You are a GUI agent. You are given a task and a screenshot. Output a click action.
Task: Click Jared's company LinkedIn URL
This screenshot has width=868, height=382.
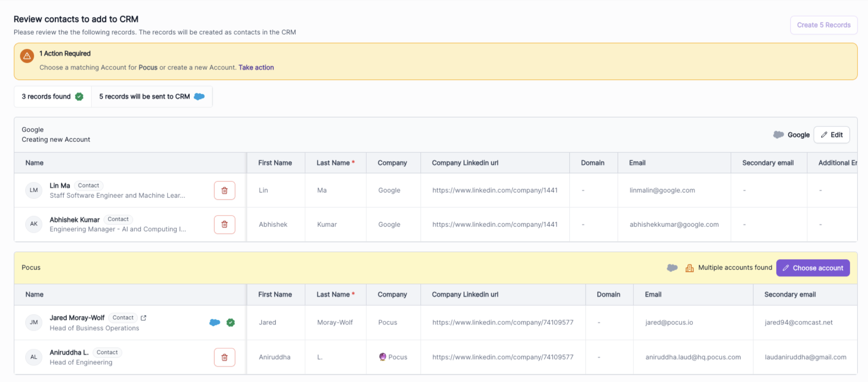click(x=503, y=322)
